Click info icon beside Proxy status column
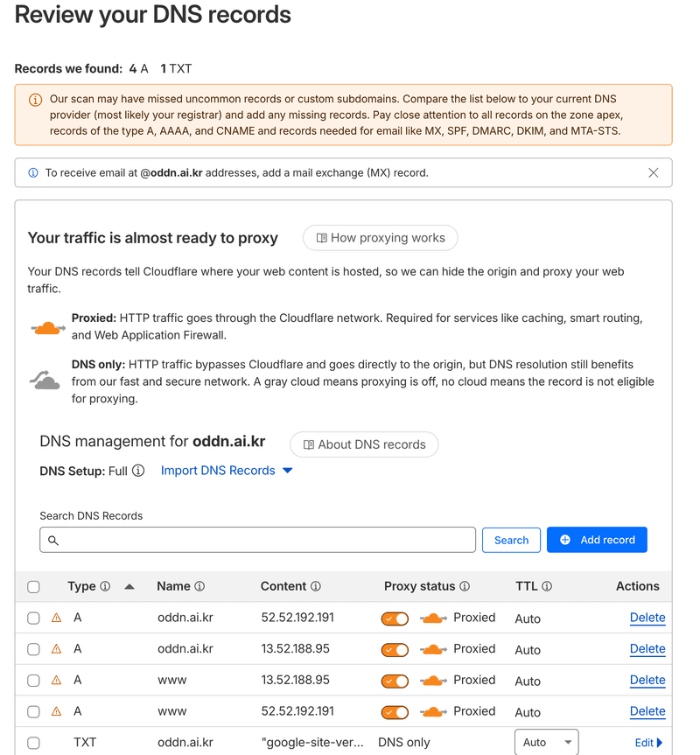 464,586
